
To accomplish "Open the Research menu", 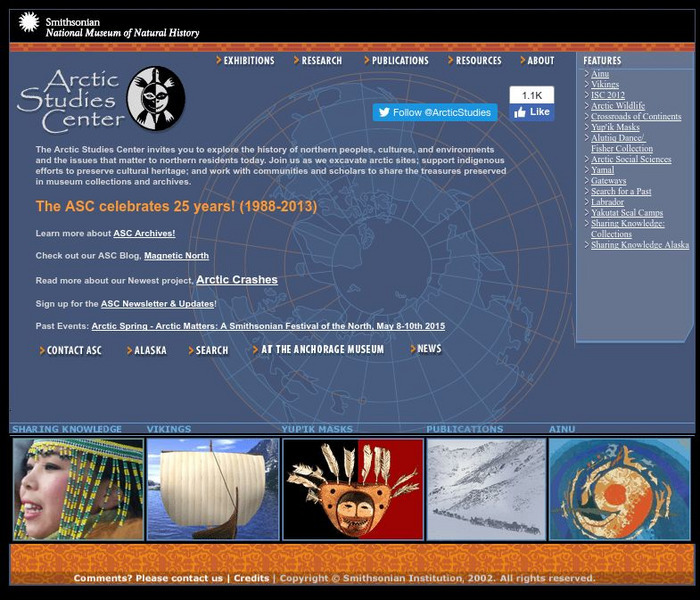I will (x=318, y=60).
